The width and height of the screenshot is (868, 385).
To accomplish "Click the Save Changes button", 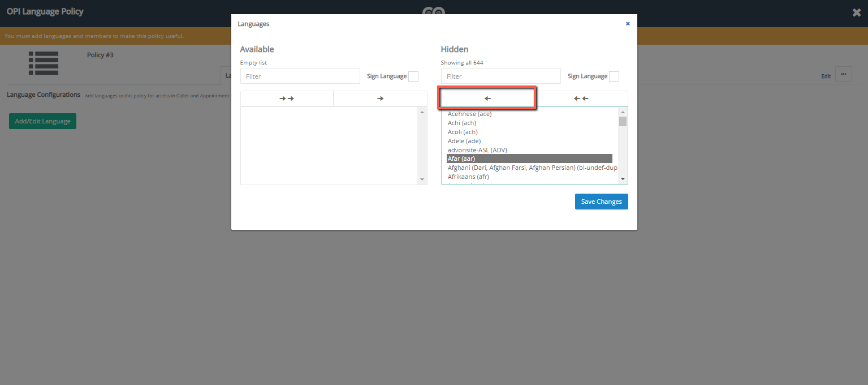I will pos(601,202).
